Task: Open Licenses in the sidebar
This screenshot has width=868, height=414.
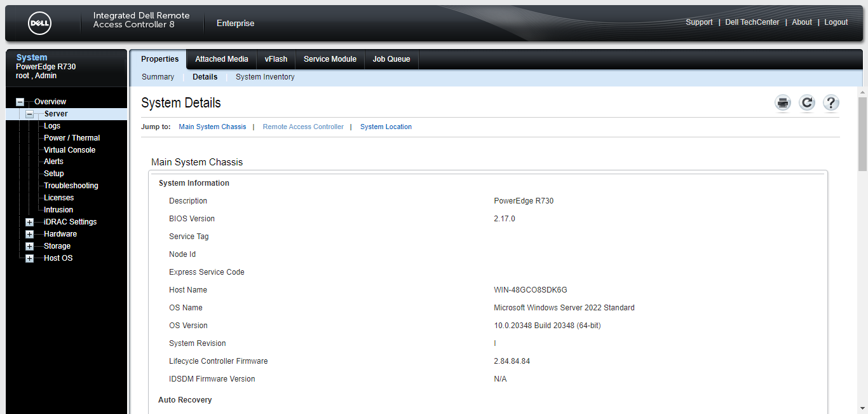Action: click(58, 198)
